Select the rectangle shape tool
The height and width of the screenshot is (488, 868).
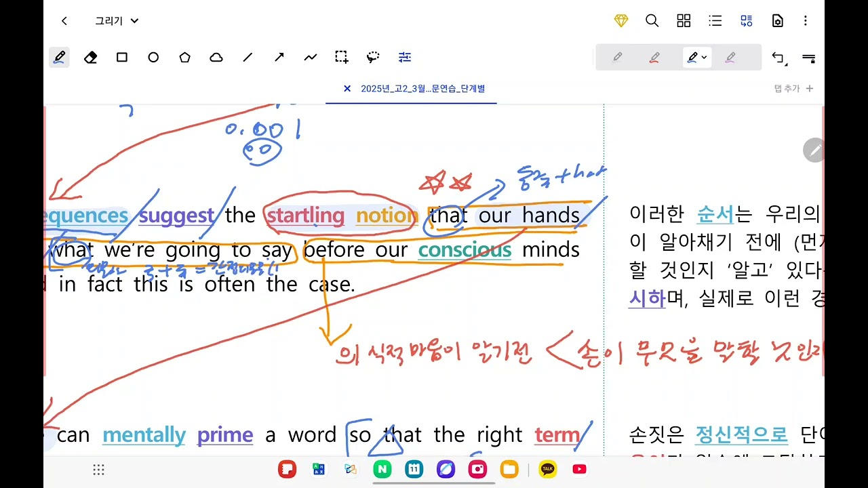(122, 58)
